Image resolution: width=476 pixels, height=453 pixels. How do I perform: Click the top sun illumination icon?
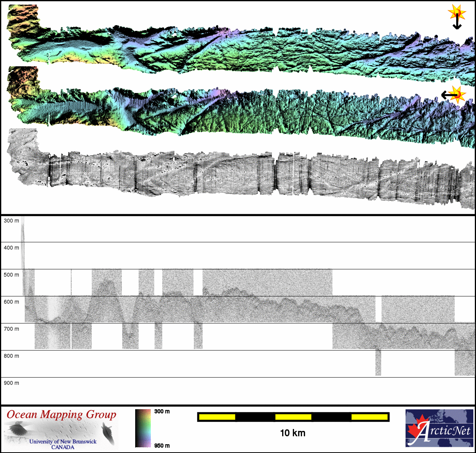point(457,13)
